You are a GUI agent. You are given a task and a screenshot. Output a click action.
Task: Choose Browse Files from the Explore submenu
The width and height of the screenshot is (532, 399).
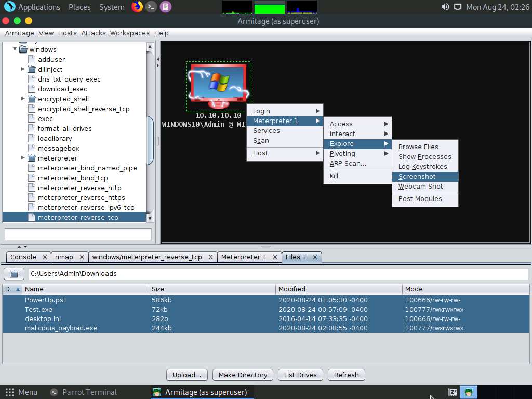point(425,147)
